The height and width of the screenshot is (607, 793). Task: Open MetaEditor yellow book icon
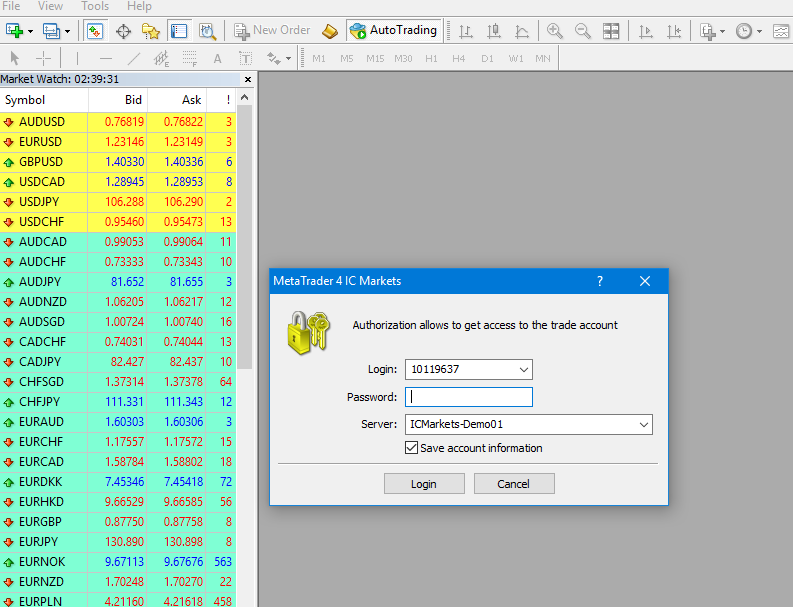[330, 31]
